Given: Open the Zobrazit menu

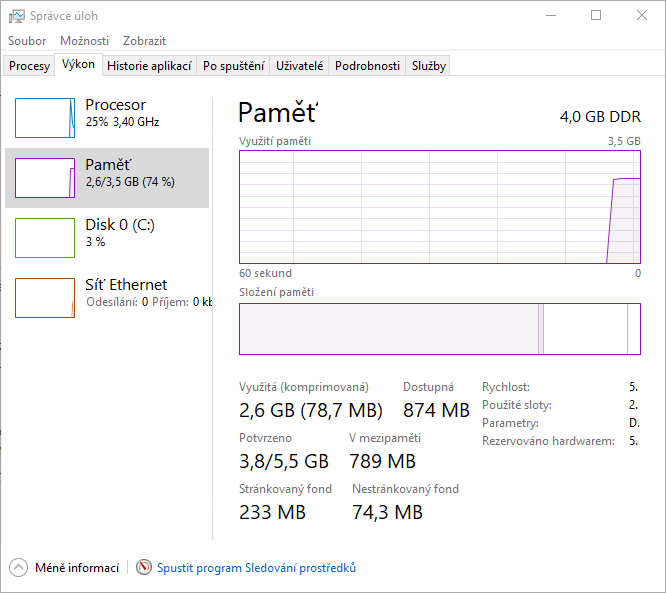Looking at the screenshot, I should coord(144,41).
